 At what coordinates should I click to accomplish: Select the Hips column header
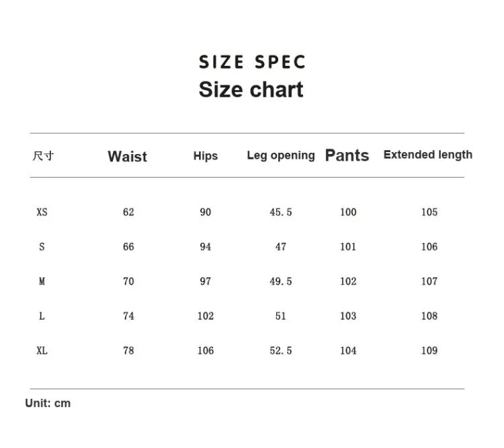(x=206, y=156)
